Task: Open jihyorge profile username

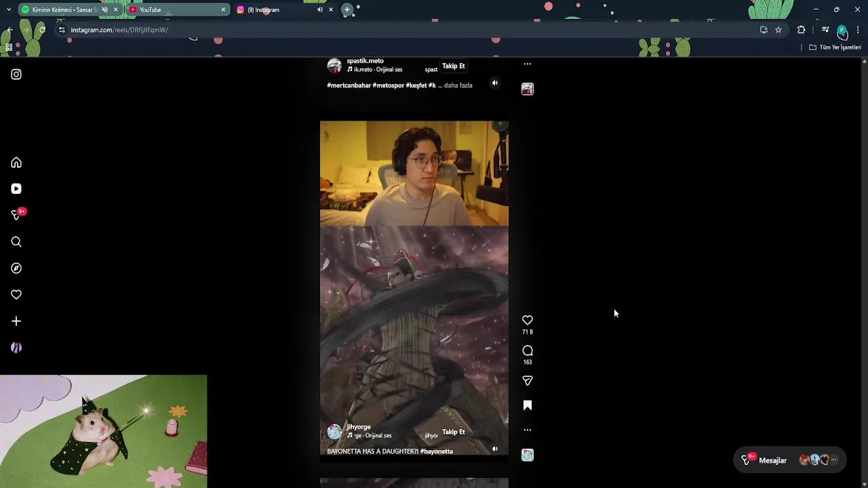Action: 359,427
